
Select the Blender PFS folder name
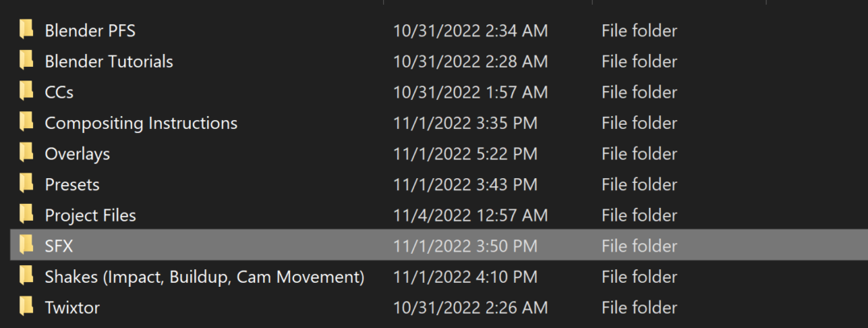click(x=90, y=31)
